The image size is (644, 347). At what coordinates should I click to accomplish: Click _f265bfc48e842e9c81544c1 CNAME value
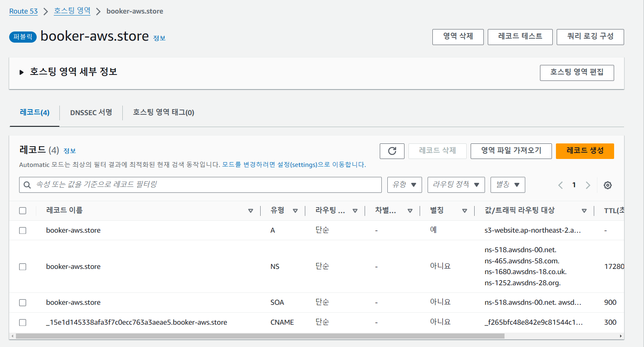(534, 322)
